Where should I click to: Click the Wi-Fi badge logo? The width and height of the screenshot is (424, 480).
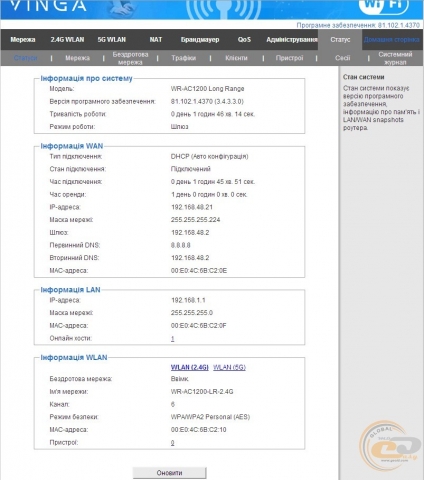click(x=384, y=7)
